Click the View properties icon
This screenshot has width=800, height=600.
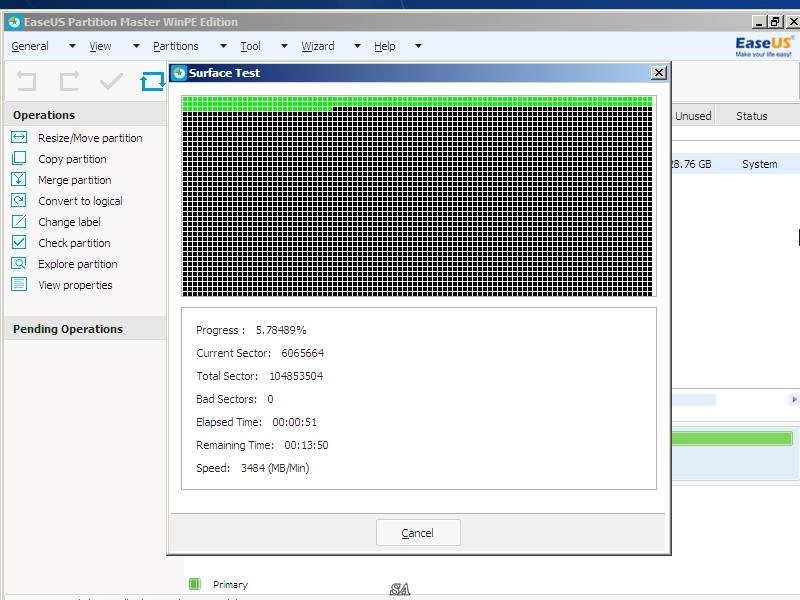click(x=19, y=284)
